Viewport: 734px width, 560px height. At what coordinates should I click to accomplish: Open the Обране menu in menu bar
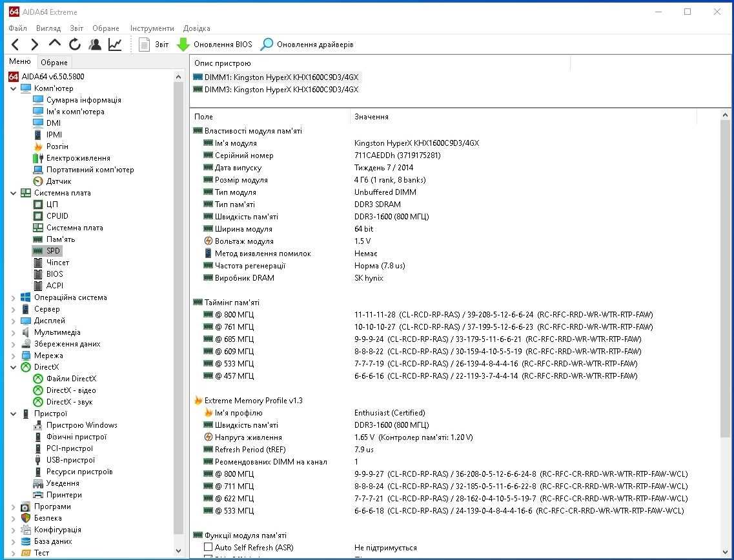[106, 28]
